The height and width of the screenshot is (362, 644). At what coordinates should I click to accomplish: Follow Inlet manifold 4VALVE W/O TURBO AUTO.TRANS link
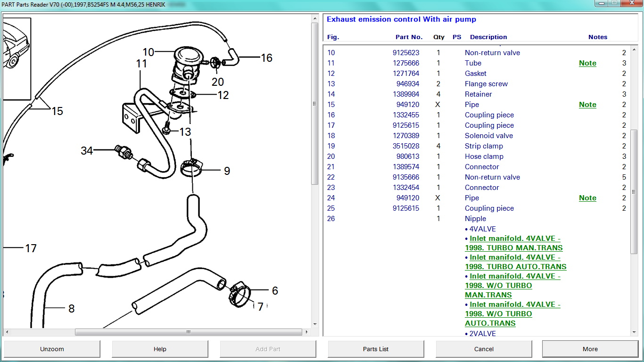click(x=513, y=314)
